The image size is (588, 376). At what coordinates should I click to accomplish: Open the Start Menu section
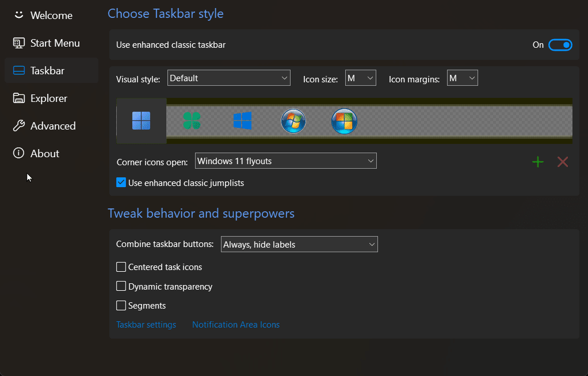55,43
